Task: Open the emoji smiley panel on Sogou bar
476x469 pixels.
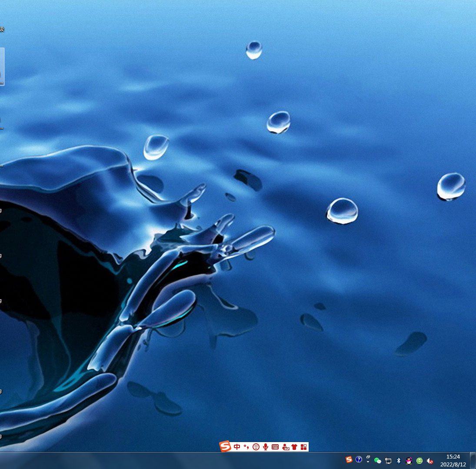Action: click(256, 447)
